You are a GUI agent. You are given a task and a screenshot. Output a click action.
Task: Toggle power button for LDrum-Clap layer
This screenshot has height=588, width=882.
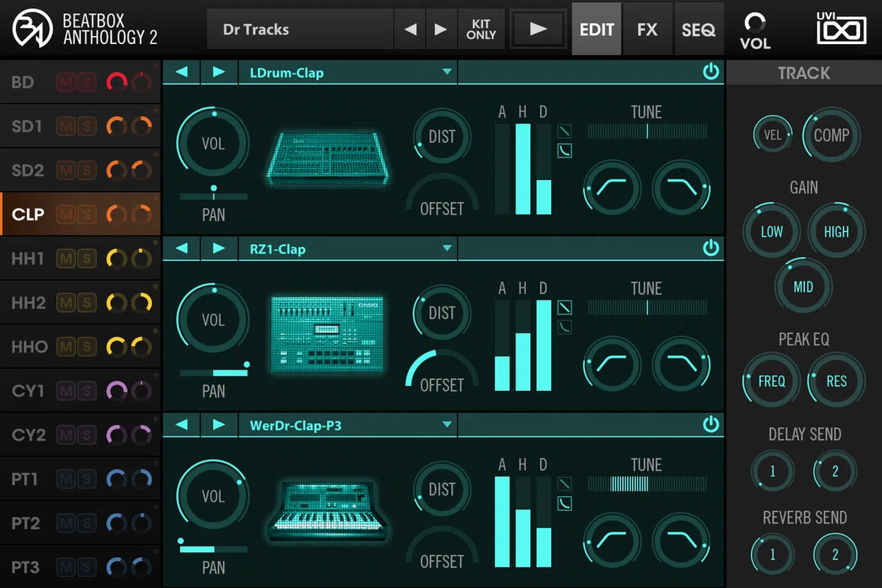point(710,72)
